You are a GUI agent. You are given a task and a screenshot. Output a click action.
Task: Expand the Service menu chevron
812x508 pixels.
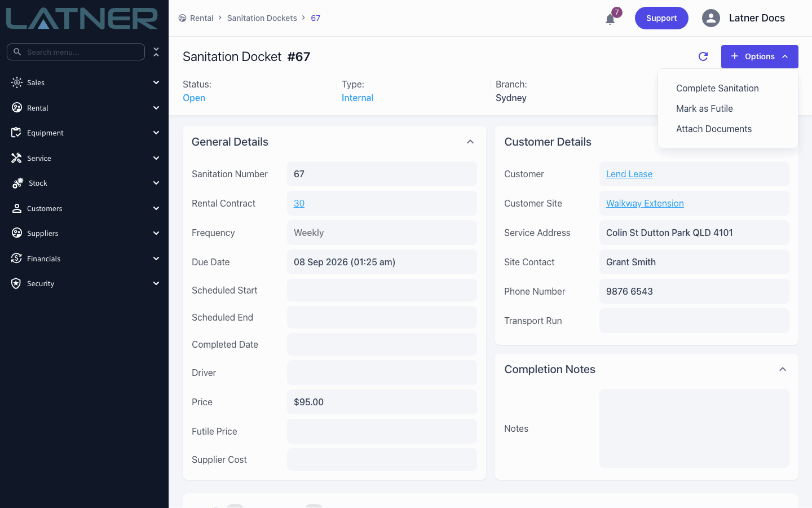(156, 158)
